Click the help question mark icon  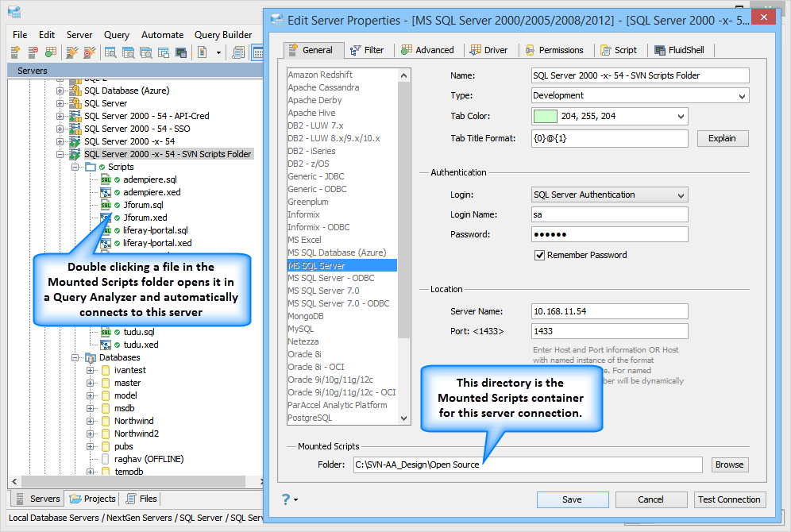pyautogui.click(x=286, y=499)
